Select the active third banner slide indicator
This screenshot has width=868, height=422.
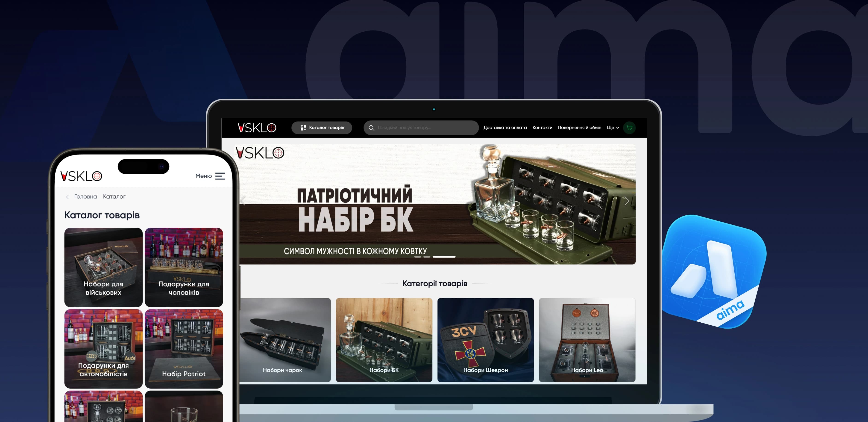[444, 257]
